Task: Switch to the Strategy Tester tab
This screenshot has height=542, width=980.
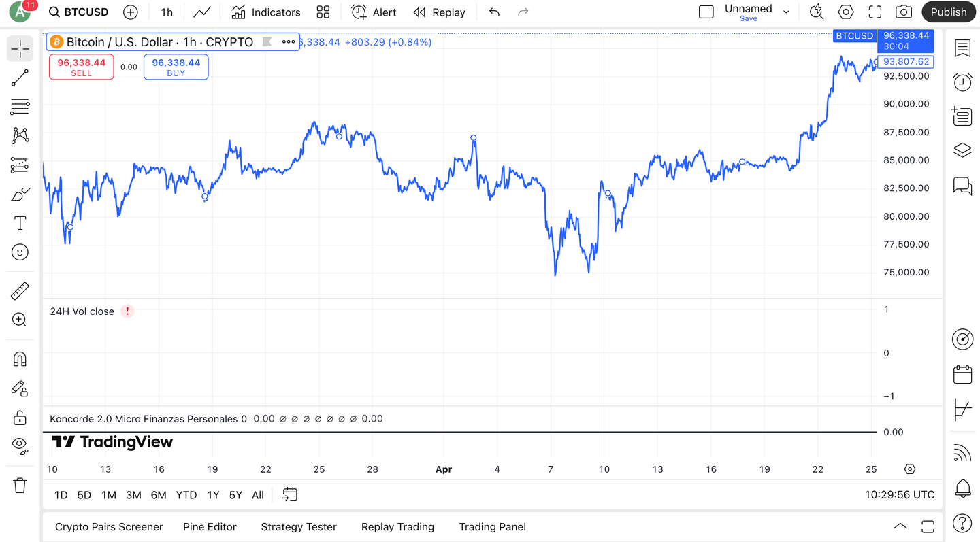Action: (299, 527)
